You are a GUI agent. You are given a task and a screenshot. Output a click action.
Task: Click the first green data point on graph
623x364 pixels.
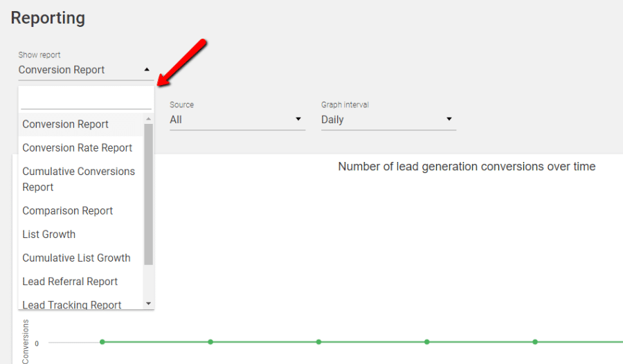[102, 342]
